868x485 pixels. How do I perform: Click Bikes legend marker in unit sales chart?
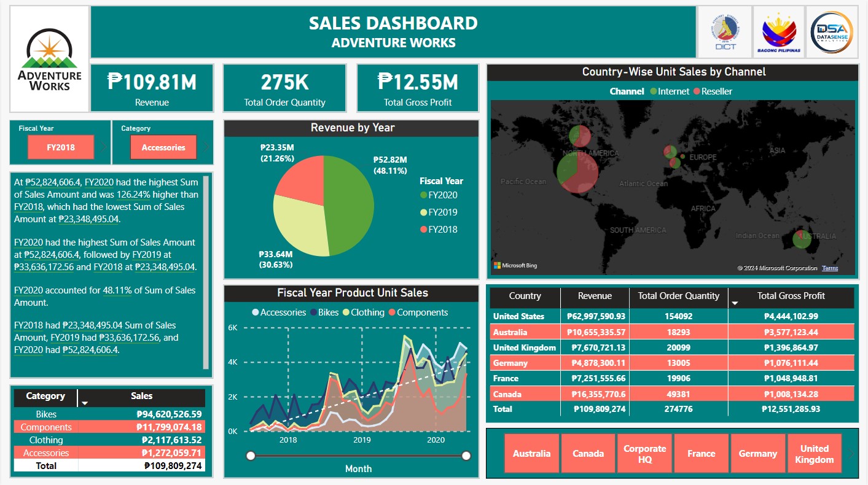pyautogui.click(x=313, y=312)
